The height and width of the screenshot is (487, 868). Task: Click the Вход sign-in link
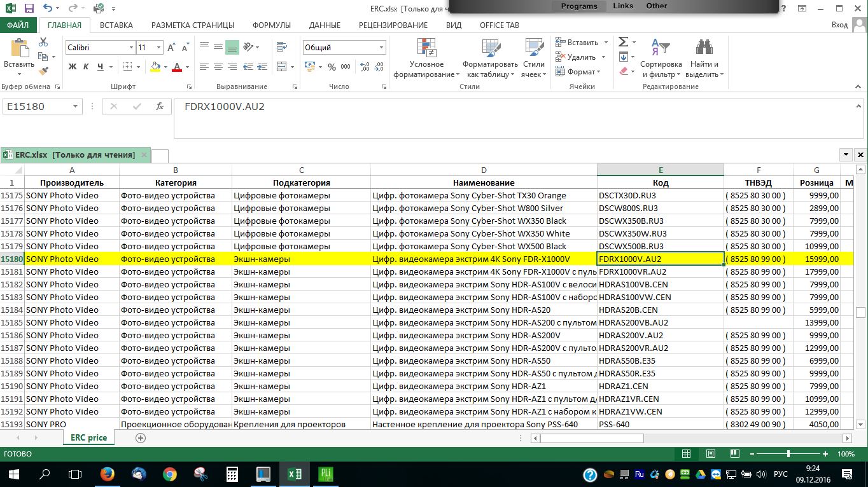click(x=840, y=25)
